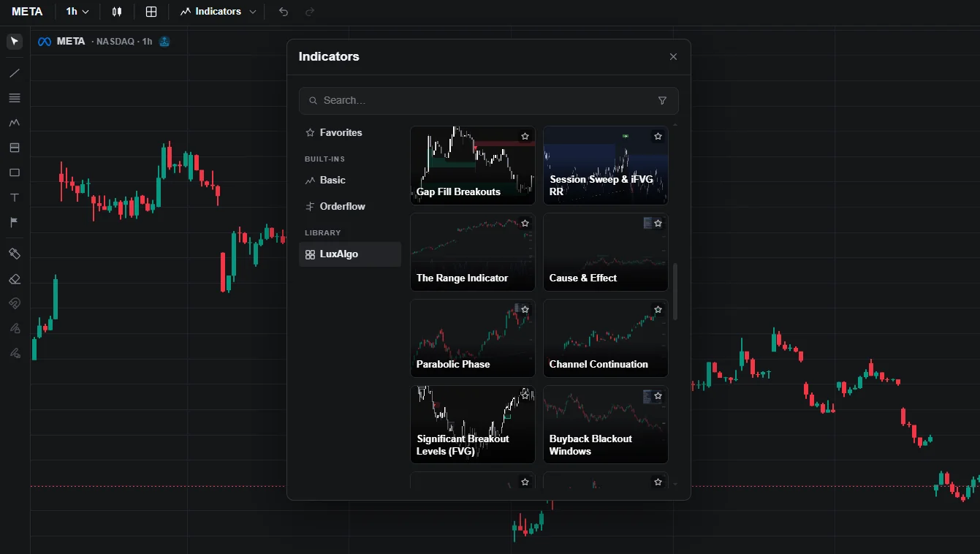Favorite the Cause & Effect indicator
The image size is (980, 554).
pos(658,223)
